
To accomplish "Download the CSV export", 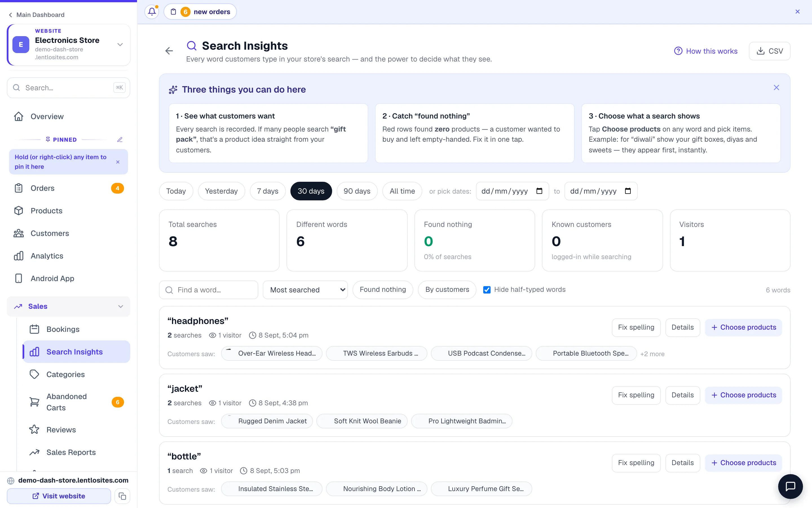I will coord(769,51).
